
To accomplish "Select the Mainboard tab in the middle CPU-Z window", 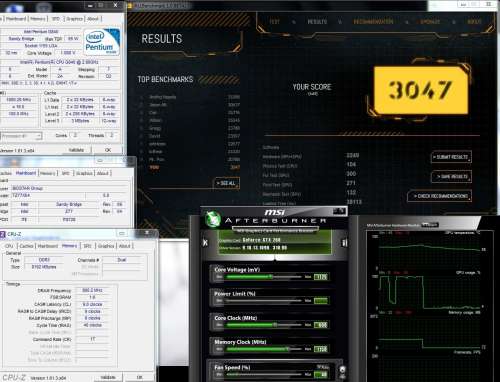I will [x=26, y=173].
